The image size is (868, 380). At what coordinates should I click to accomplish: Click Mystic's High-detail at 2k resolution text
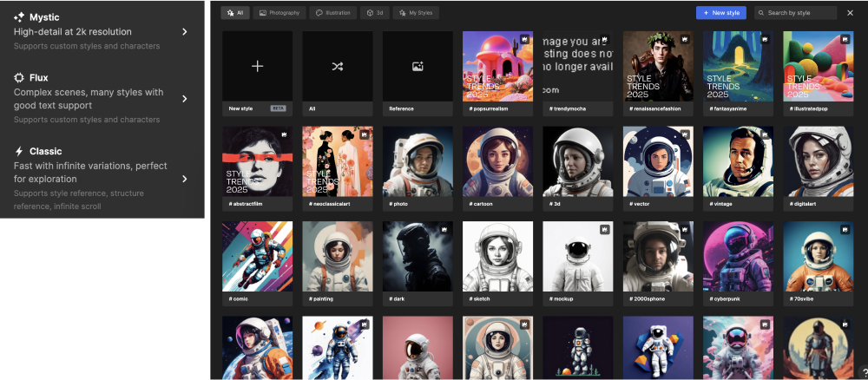click(x=73, y=31)
